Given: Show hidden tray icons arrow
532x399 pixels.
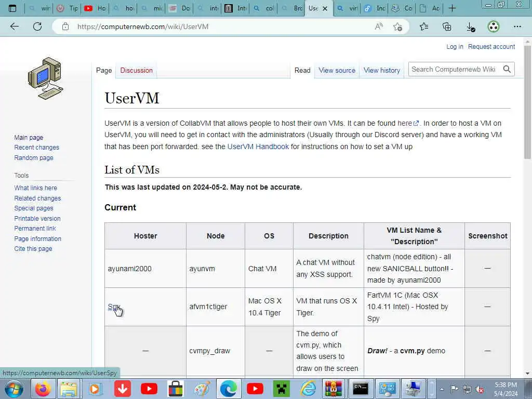Looking at the screenshot, I should [x=442, y=389].
